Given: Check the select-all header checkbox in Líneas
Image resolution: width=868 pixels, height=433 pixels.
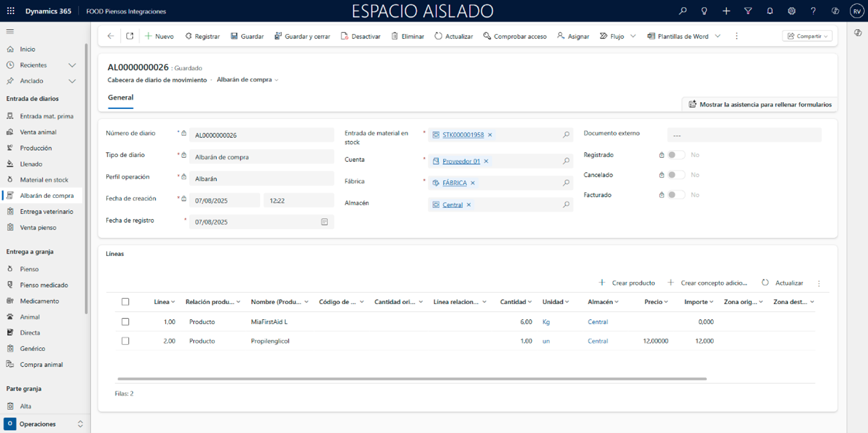Looking at the screenshot, I should pyautogui.click(x=125, y=302).
